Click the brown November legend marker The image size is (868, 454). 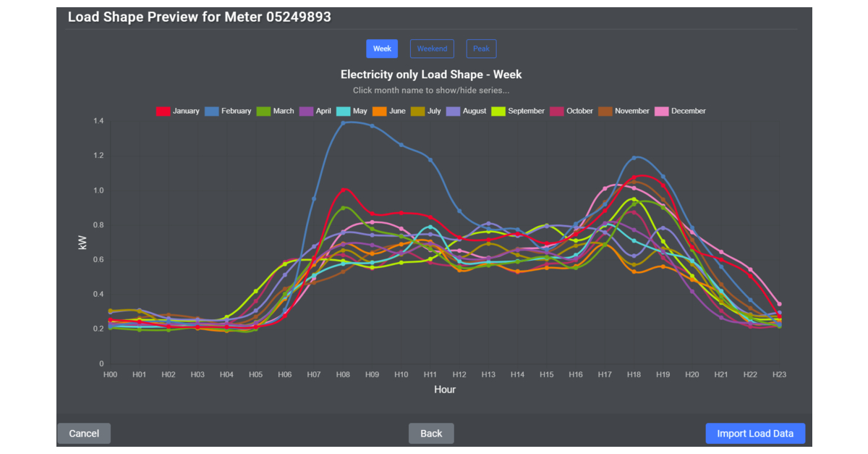(x=607, y=111)
